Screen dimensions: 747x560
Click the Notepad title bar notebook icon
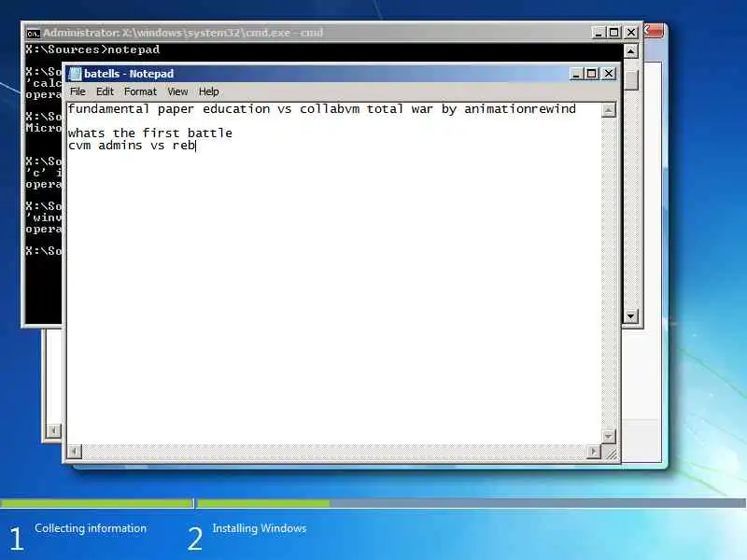76,74
